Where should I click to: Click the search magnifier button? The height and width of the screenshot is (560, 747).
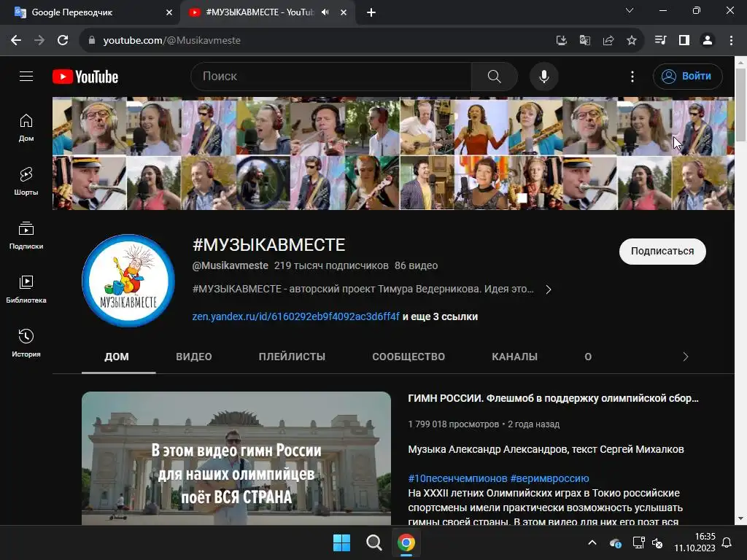(494, 76)
